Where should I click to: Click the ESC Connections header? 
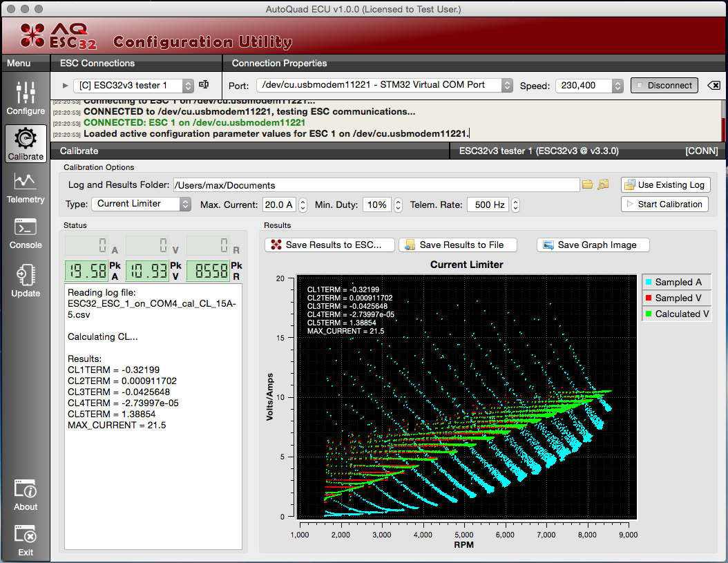click(97, 63)
